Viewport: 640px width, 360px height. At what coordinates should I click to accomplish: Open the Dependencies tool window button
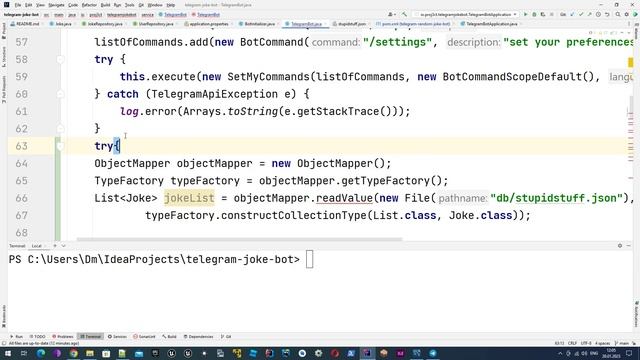(x=199, y=337)
